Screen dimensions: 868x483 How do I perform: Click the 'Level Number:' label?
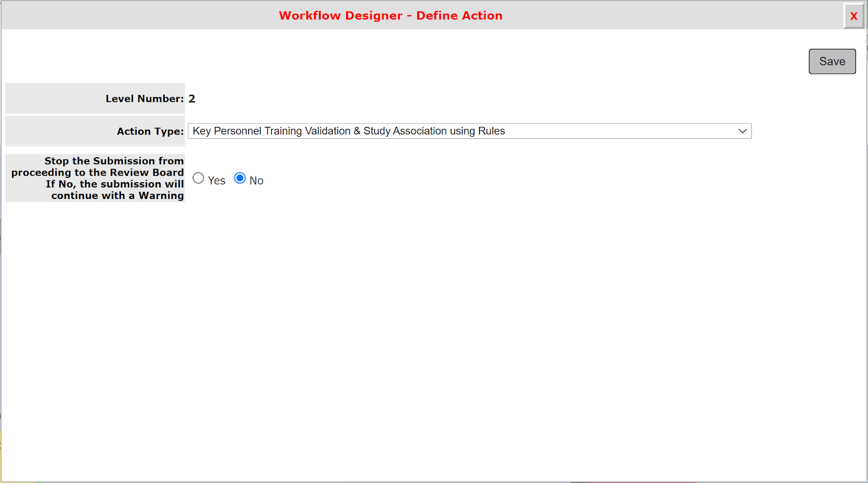[144, 99]
